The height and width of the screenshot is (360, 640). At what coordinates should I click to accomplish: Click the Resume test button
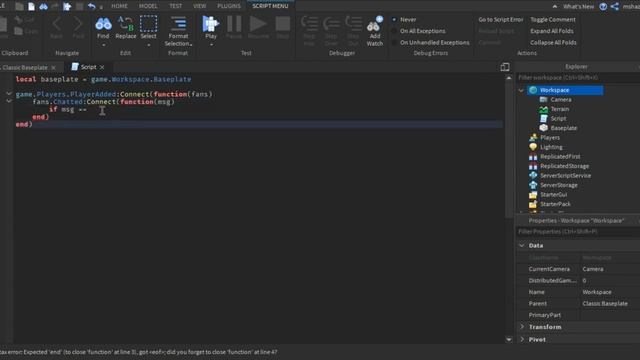click(x=258, y=28)
